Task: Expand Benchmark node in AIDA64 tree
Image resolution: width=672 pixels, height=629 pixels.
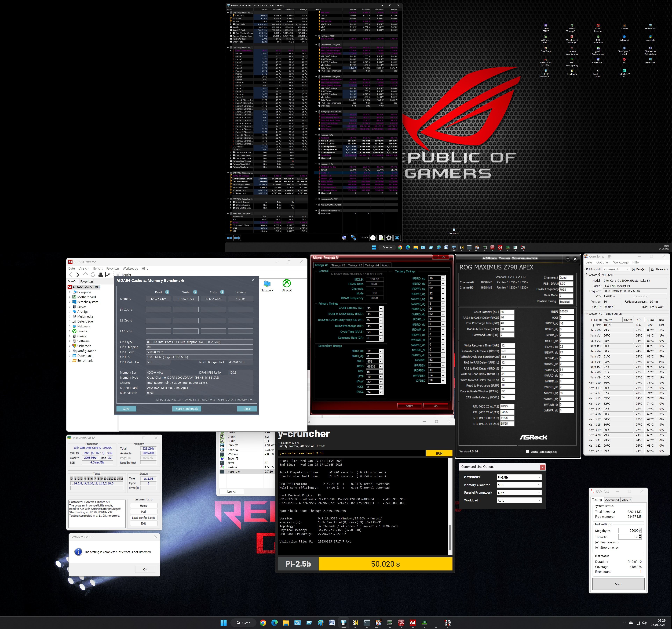Action: point(70,360)
